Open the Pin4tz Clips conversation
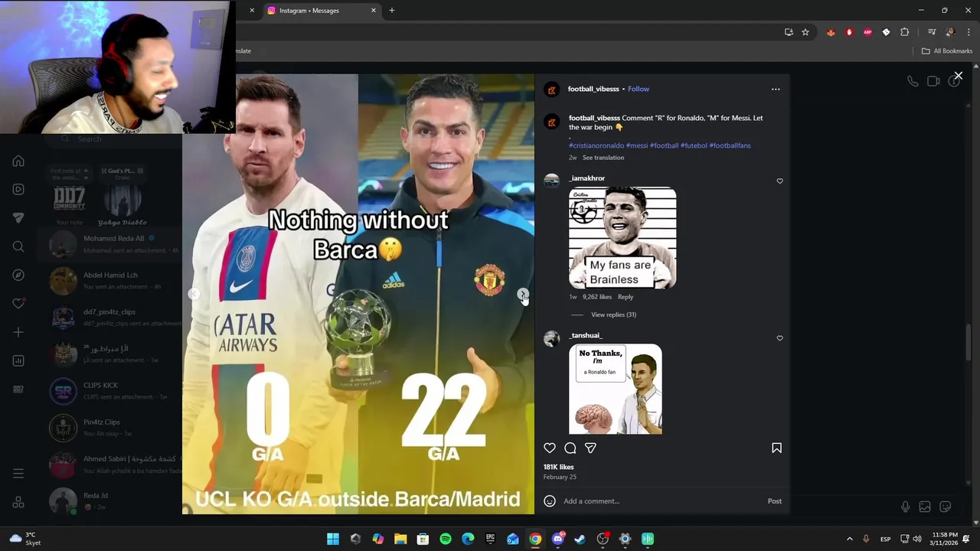This screenshot has width=980, height=551. (x=111, y=428)
